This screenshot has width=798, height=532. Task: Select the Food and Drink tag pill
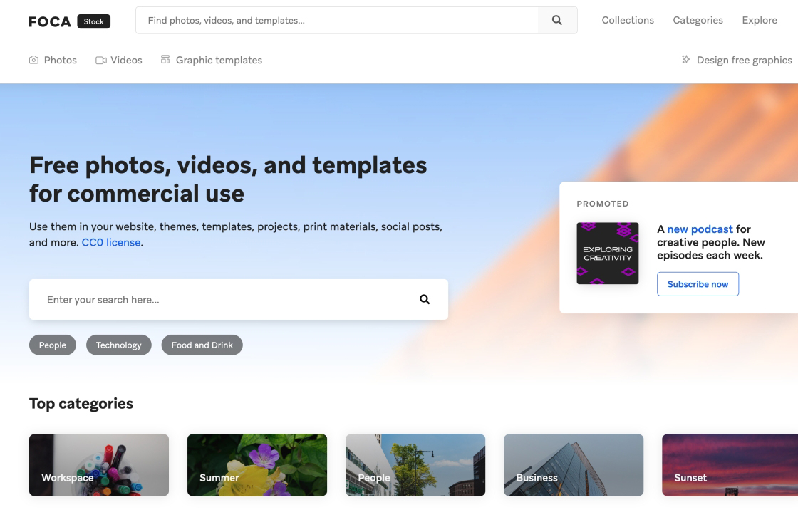tap(202, 345)
